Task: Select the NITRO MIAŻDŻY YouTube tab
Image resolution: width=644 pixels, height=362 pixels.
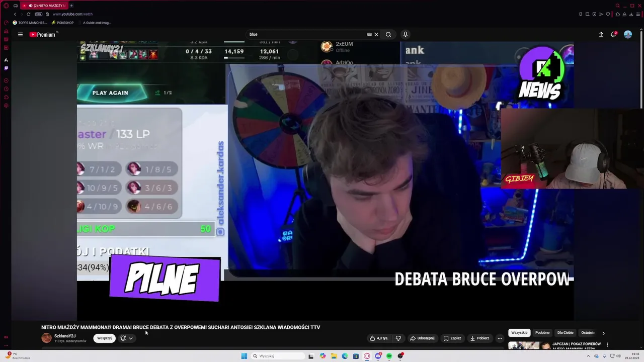Action: [44, 6]
